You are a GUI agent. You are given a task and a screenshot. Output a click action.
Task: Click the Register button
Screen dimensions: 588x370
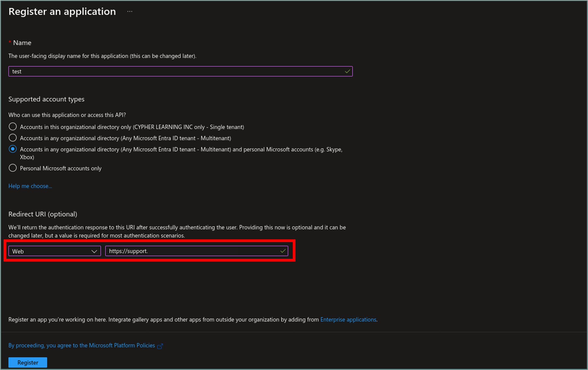pos(28,362)
